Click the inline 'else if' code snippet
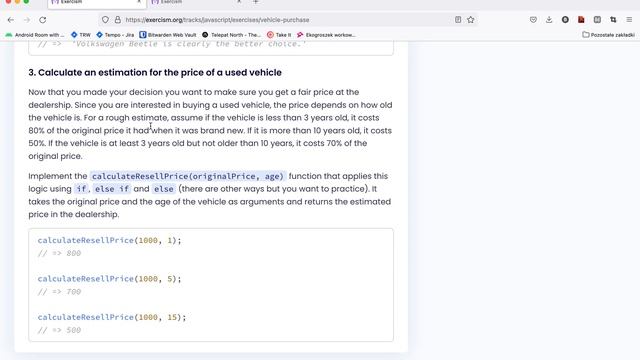640x360 pixels. [x=112, y=189]
